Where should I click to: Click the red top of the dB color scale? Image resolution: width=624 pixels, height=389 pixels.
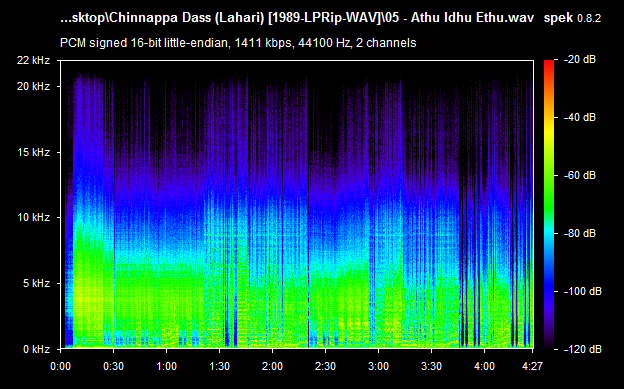coord(549,63)
